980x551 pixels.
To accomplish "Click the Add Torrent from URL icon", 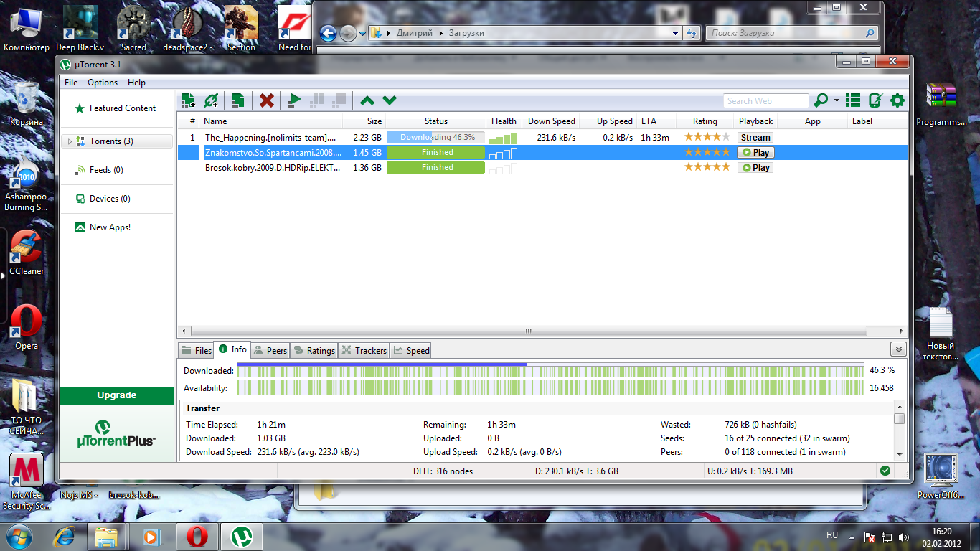I will pos(211,100).
